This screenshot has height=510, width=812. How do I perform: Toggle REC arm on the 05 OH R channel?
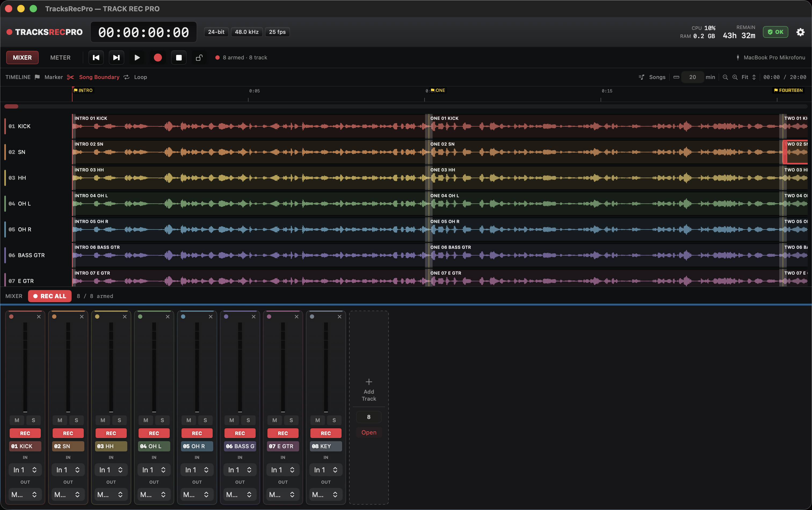click(x=197, y=433)
